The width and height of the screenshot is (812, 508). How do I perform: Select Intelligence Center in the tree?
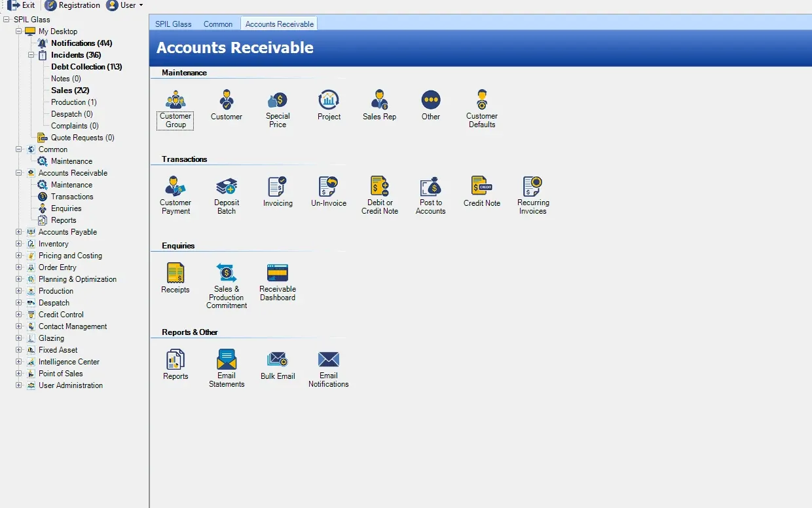(x=69, y=362)
